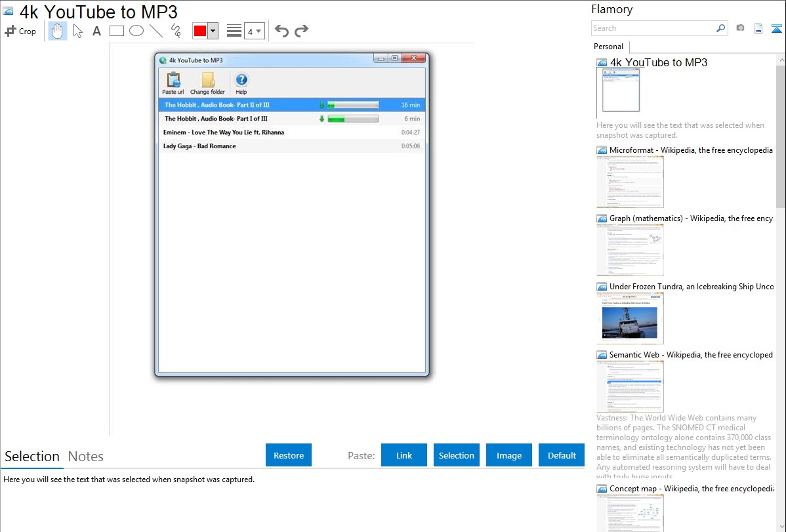Click the sidebar scrollbar down arrow
Image resolution: width=786 pixels, height=532 pixels.
[x=781, y=527]
